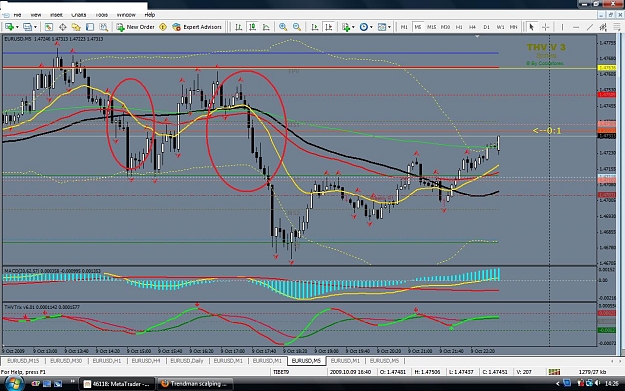Toggle Expert Advisors on or off
625x391 pixels.
[197, 27]
